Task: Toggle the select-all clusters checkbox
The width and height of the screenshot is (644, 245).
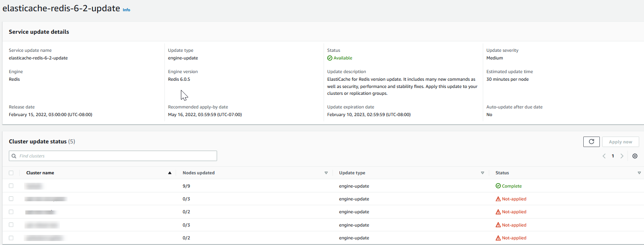Action: (11, 173)
